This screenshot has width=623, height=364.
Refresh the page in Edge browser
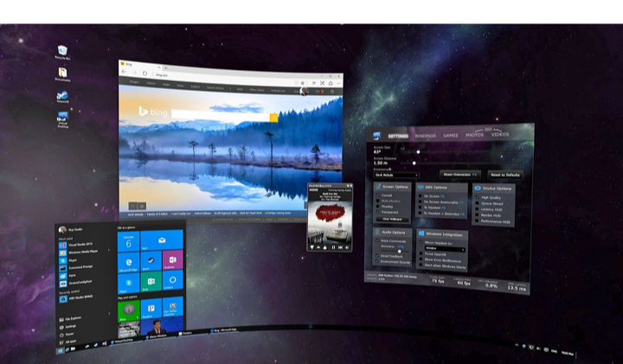point(144,73)
